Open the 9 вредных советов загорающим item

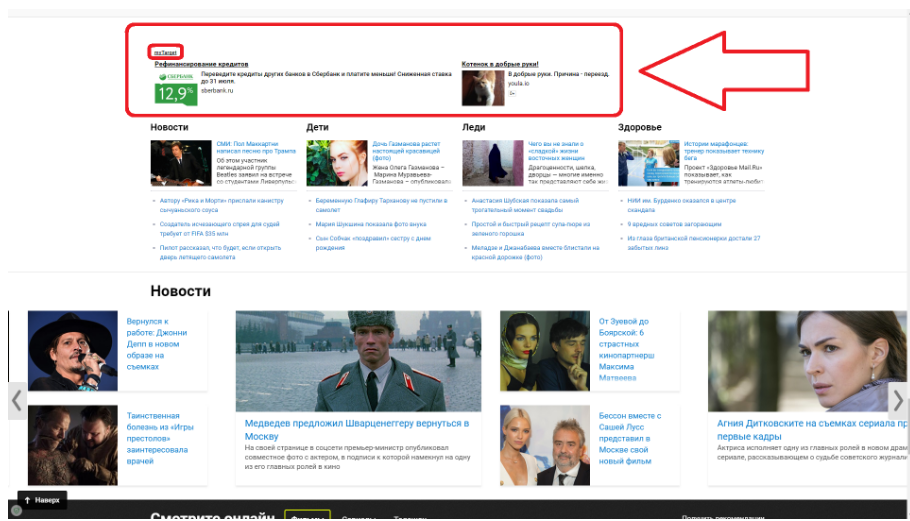click(674, 224)
